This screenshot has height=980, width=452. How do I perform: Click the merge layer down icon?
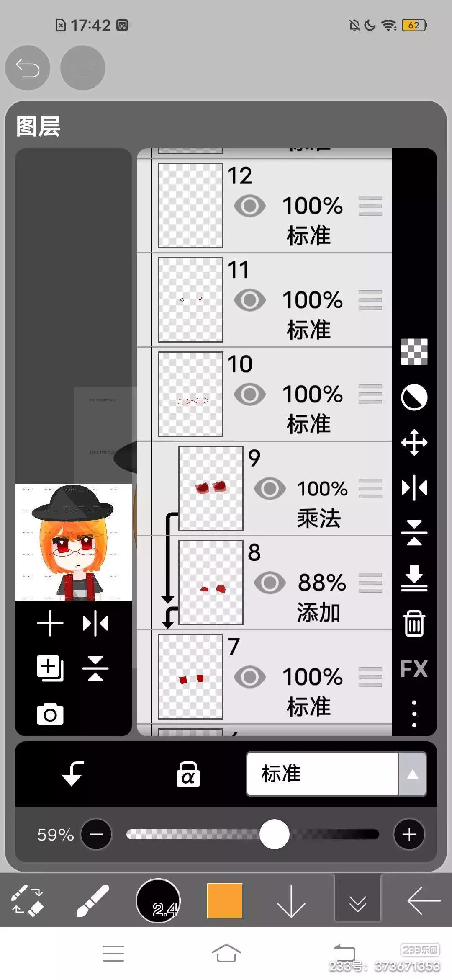tap(414, 578)
